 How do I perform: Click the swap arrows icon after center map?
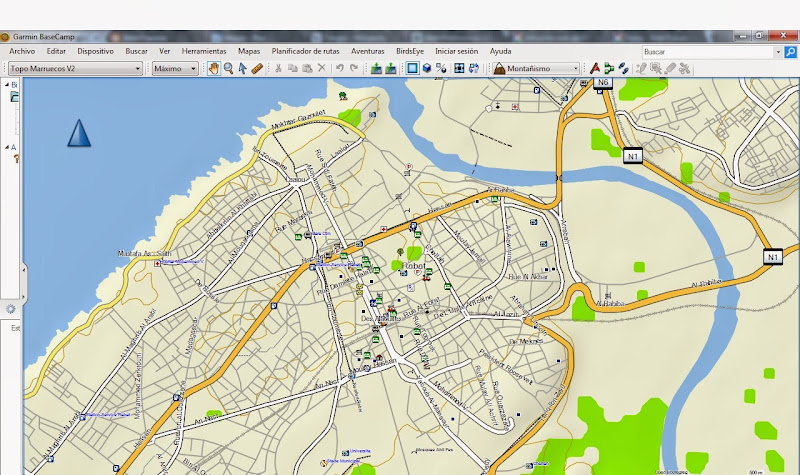pyautogui.click(x=474, y=68)
